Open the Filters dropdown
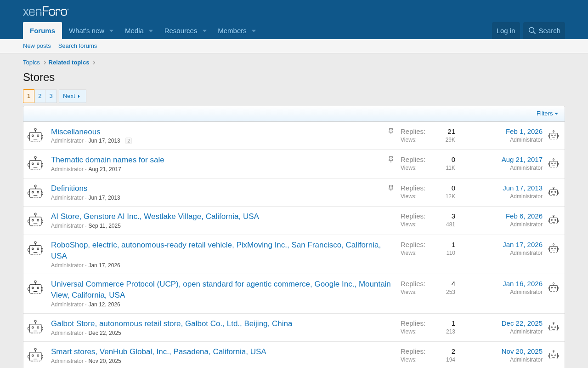The width and height of the screenshot is (588, 368). tap(547, 114)
